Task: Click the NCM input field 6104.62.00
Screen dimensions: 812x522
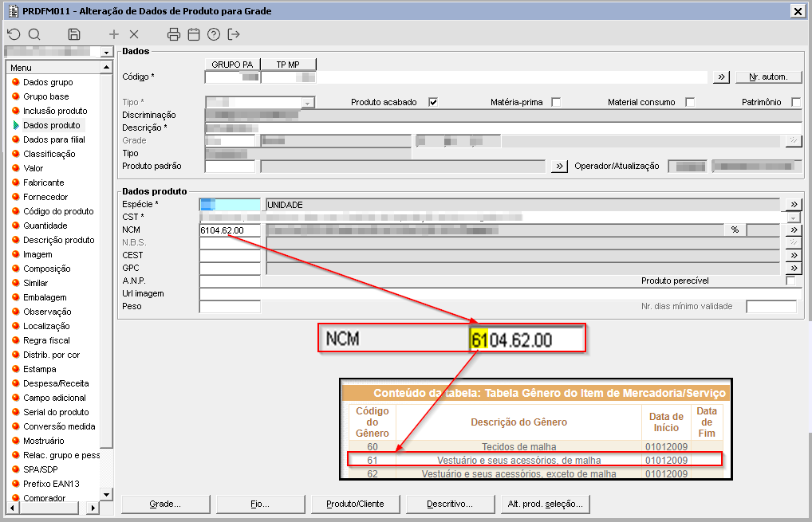Action: point(230,230)
